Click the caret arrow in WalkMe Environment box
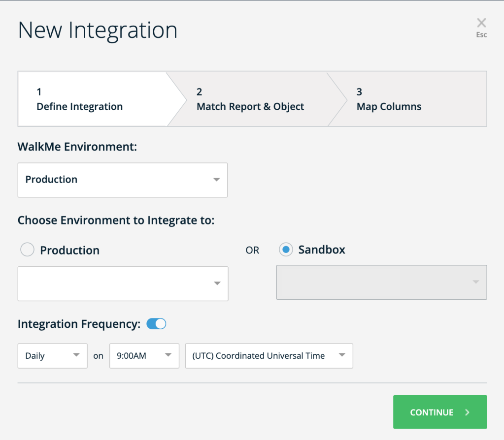The image size is (504, 440). pyautogui.click(x=216, y=180)
